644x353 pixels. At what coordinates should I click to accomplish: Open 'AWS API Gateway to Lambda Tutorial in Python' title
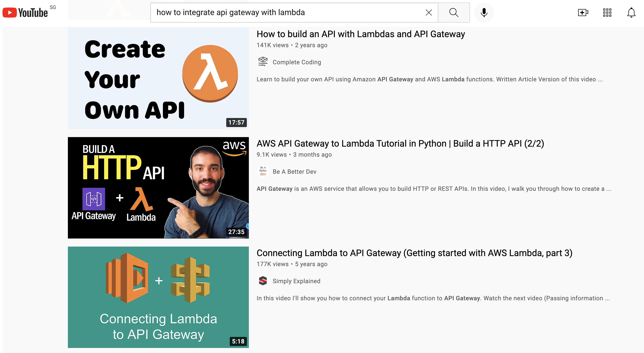coord(400,143)
